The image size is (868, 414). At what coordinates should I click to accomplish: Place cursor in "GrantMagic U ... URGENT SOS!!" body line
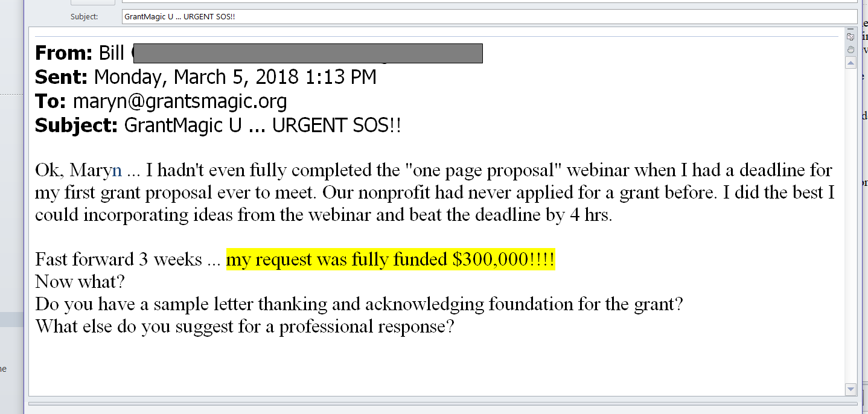[262, 126]
